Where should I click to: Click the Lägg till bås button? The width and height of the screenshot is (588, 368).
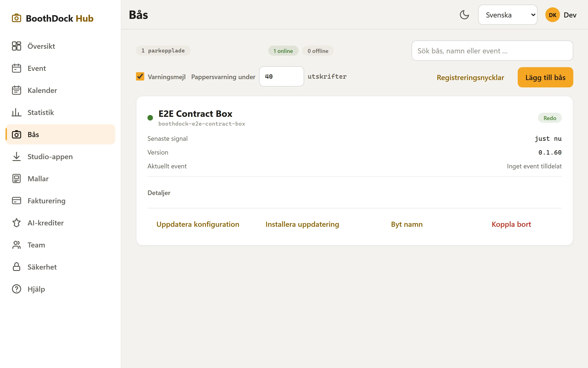coord(545,78)
